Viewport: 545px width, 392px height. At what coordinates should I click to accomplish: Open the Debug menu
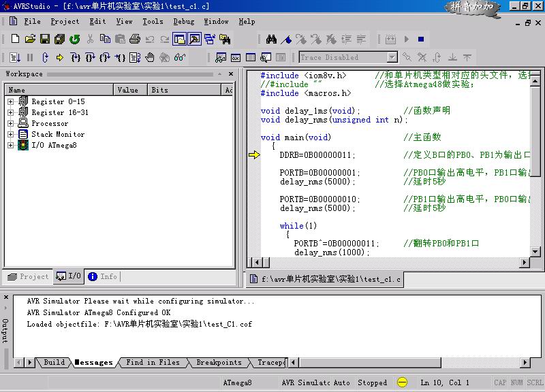pos(183,21)
